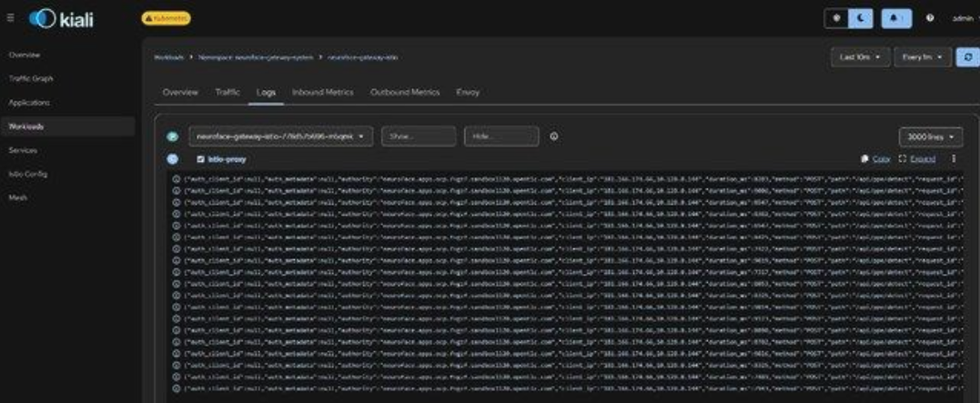Click the Kiali logo
980x403 pixels.
pos(61,19)
